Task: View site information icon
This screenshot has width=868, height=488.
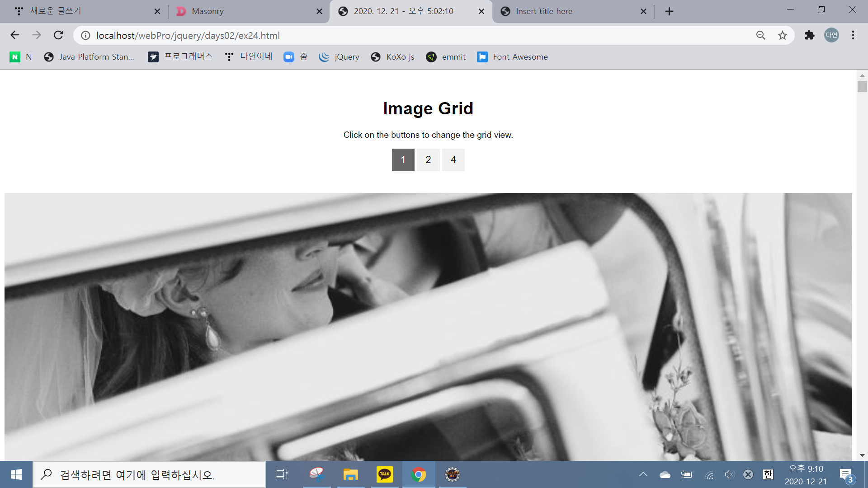Action: [x=85, y=35]
